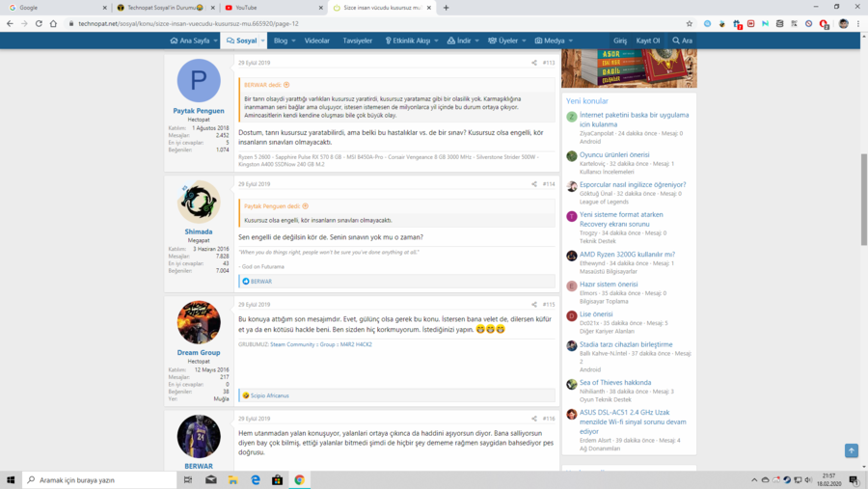Click the browser address bar
The image size is (868, 489).
coord(376,24)
